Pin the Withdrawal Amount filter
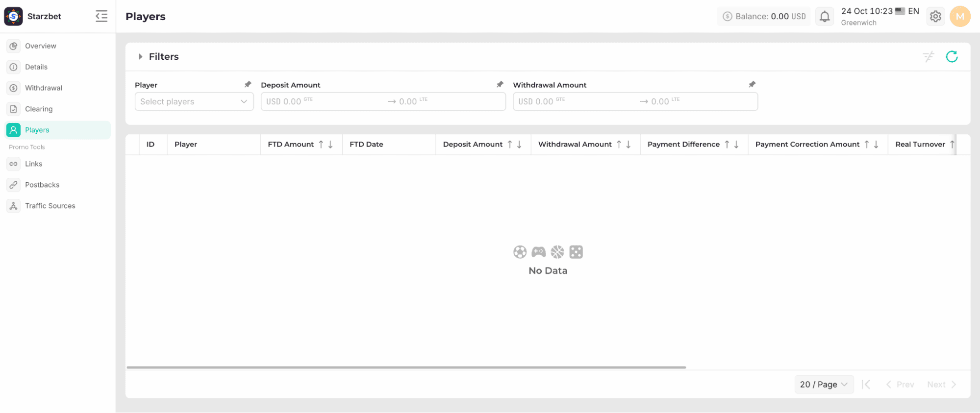980x413 pixels. (x=752, y=84)
